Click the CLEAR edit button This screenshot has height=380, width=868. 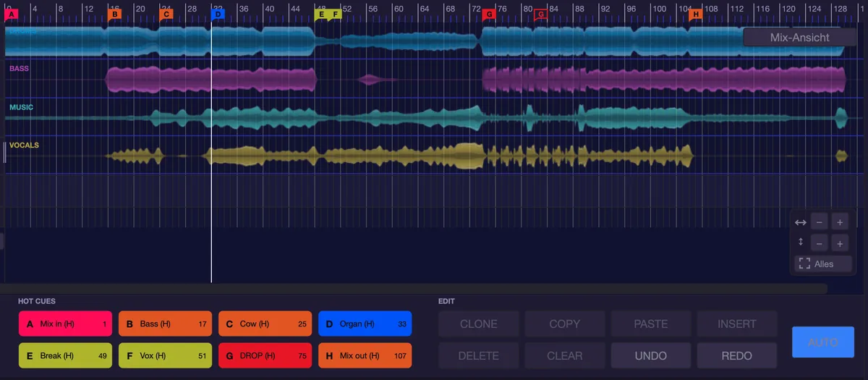(565, 356)
